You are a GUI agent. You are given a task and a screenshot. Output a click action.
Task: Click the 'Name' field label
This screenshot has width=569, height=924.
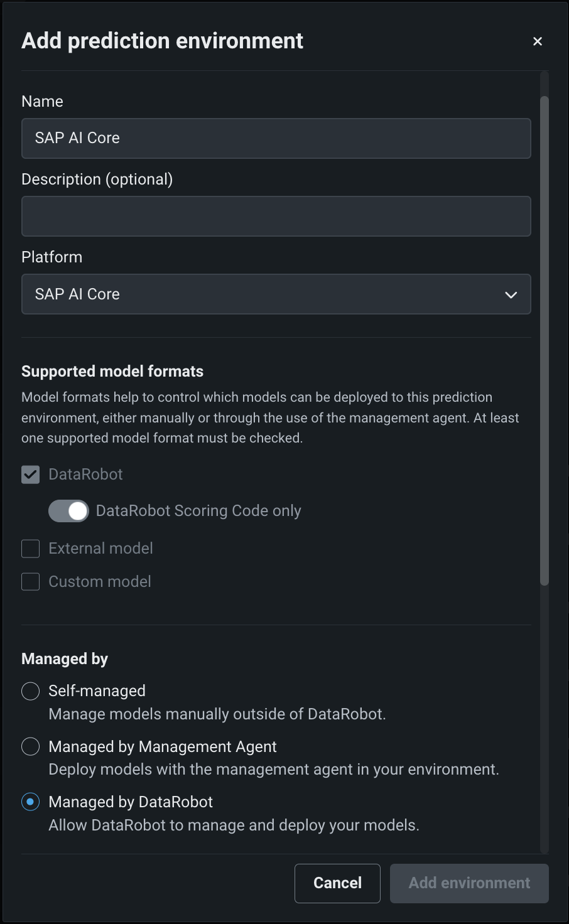pyautogui.click(x=42, y=102)
